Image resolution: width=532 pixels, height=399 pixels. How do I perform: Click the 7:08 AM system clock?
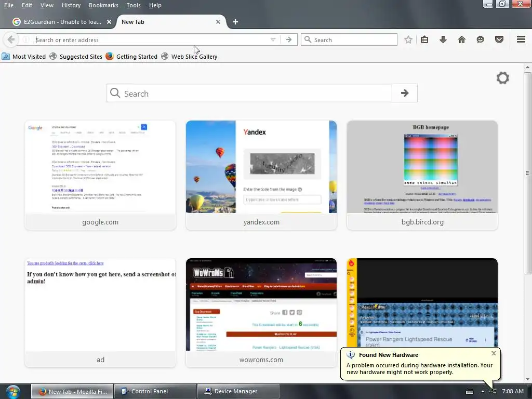[513, 391]
